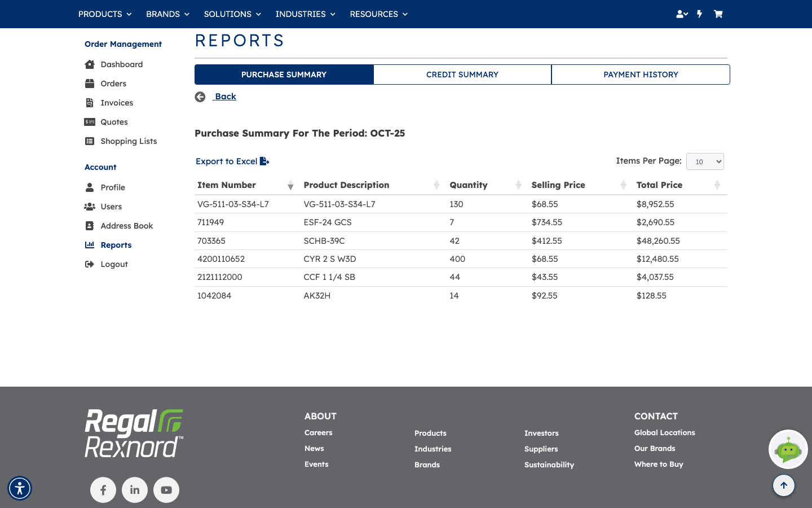Click the Address Book icon
This screenshot has width=812, height=508.
[x=90, y=226]
